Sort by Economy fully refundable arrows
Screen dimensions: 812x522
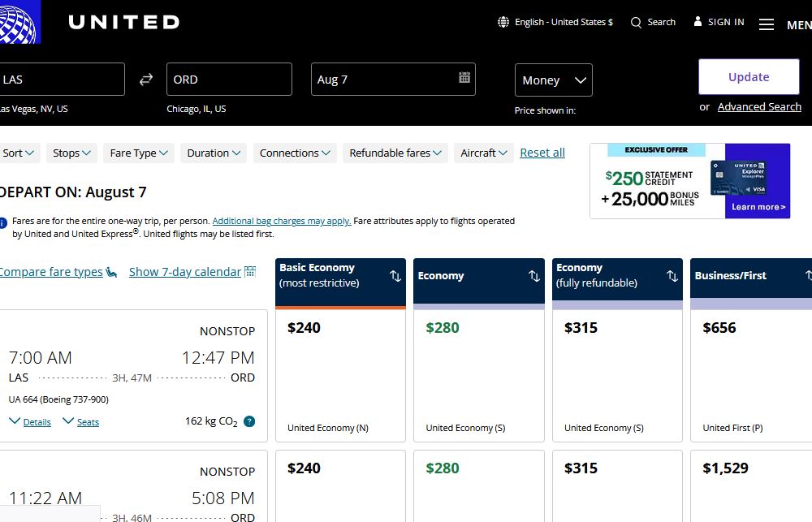tap(672, 276)
